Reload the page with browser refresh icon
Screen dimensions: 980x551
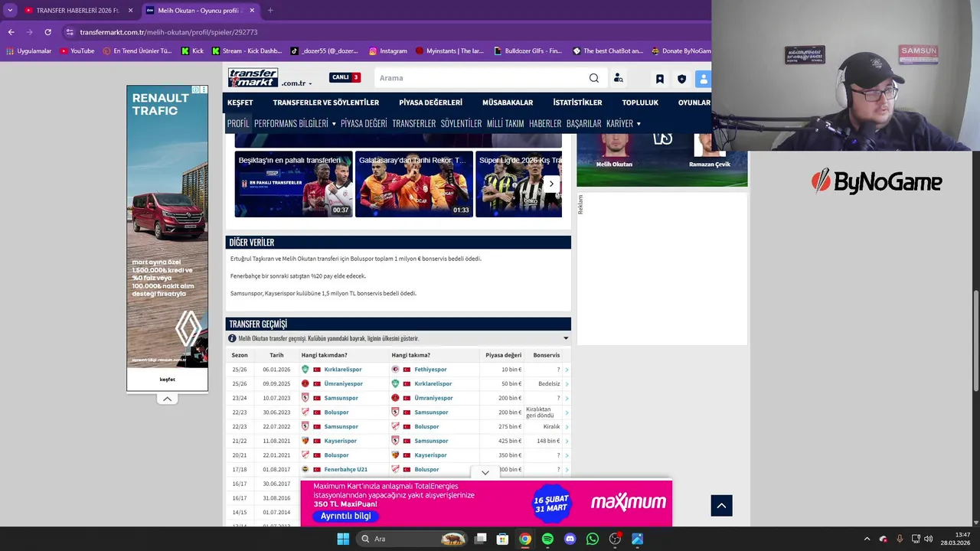pyautogui.click(x=47, y=32)
